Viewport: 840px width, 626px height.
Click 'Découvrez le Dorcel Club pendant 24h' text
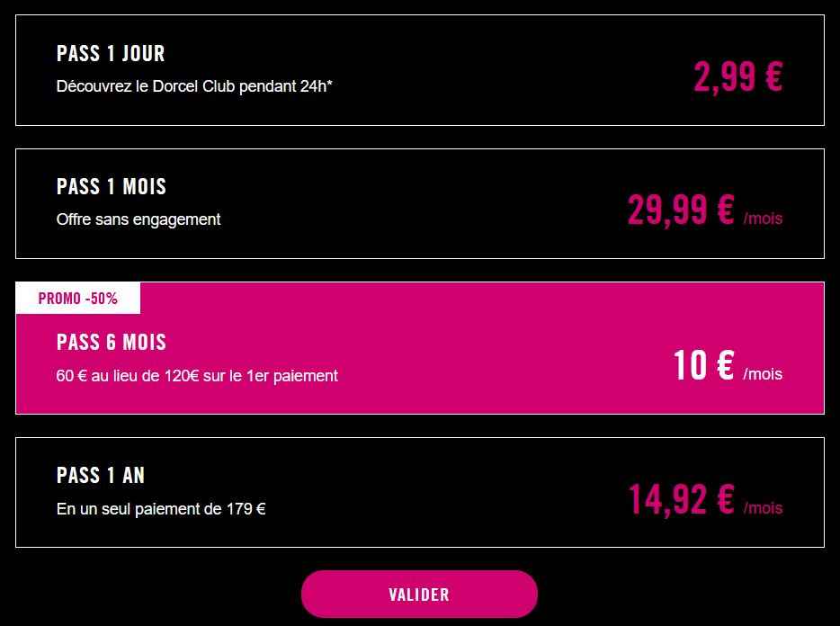coord(194,87)
